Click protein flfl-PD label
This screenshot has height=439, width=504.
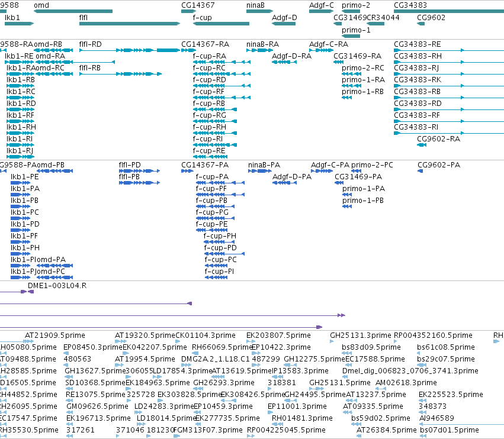click(x=130, y=164)
